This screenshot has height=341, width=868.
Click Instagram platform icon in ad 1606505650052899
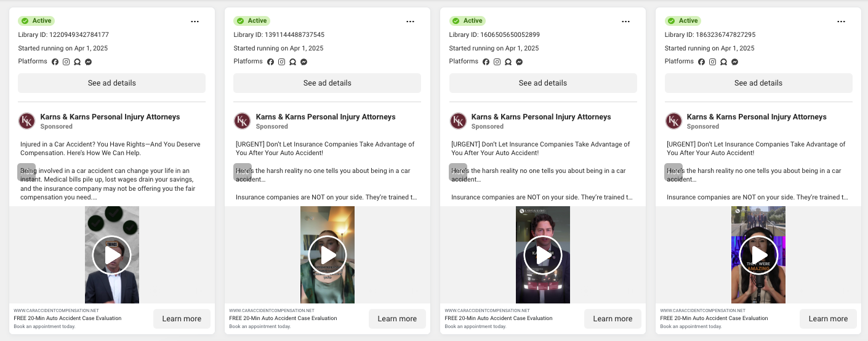point(497,62)
